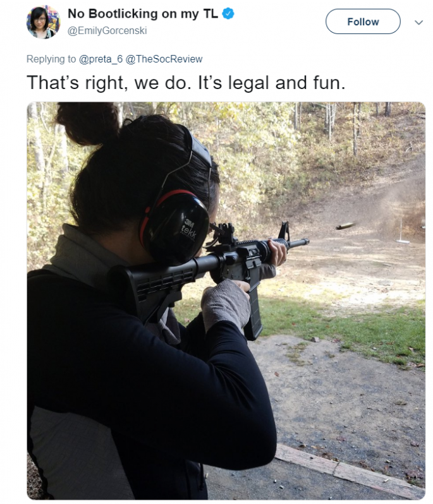Click the Replying to label
The width and height of the screenshot is (433, 504).
[51, 59]
